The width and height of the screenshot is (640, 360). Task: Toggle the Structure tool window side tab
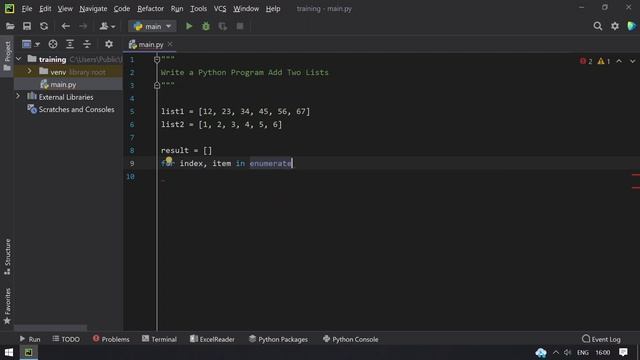7,256
